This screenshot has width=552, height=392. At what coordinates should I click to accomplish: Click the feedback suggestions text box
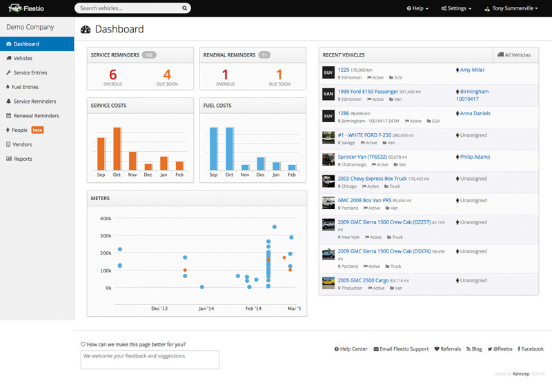coord(150,360)
